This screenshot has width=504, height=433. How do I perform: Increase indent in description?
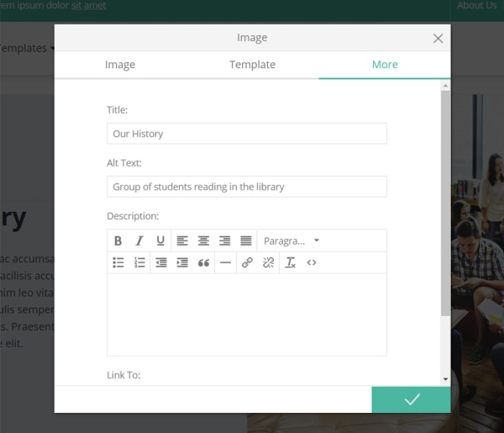tap(182, 262)
